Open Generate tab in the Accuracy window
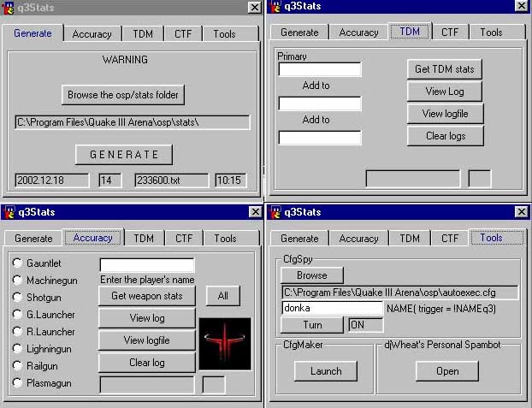This screenshot has width=532, height=408. 33,239
